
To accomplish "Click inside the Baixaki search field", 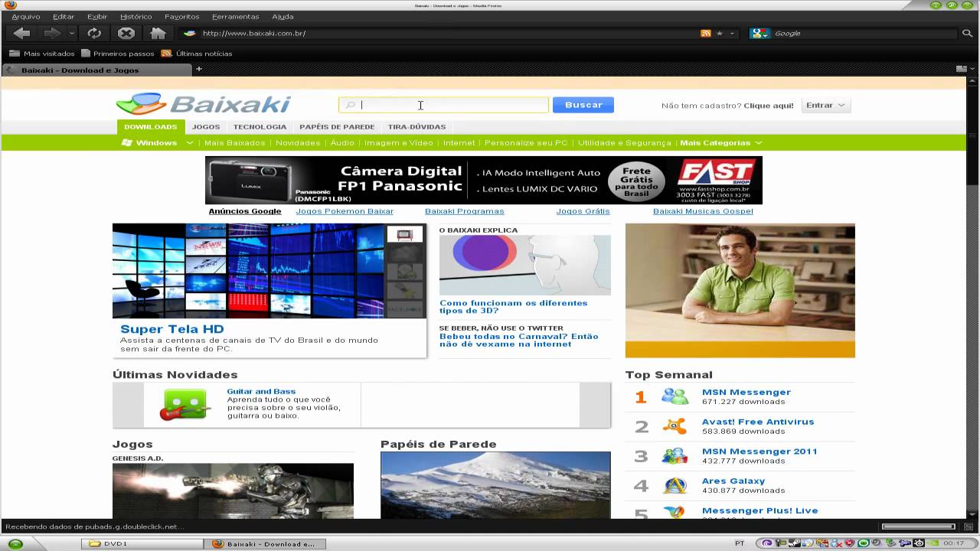I will (x=444, y=105).
